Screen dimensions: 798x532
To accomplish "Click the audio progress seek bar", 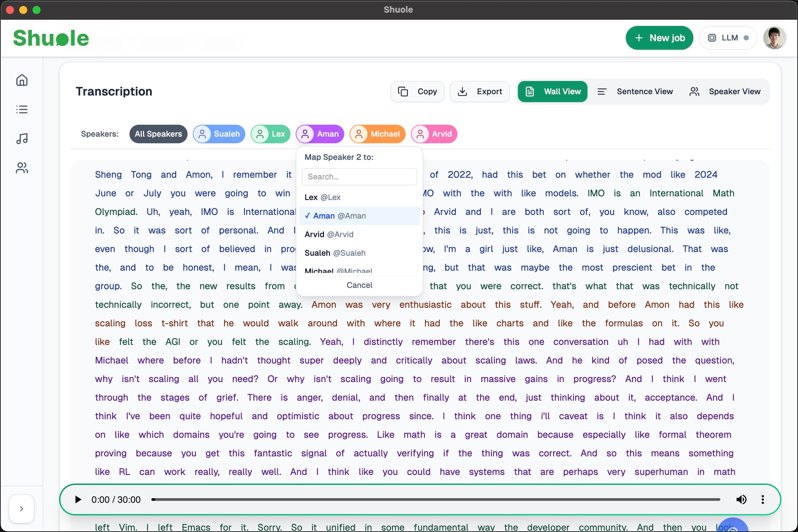I will pyautogui.click(x=436, y=499).
